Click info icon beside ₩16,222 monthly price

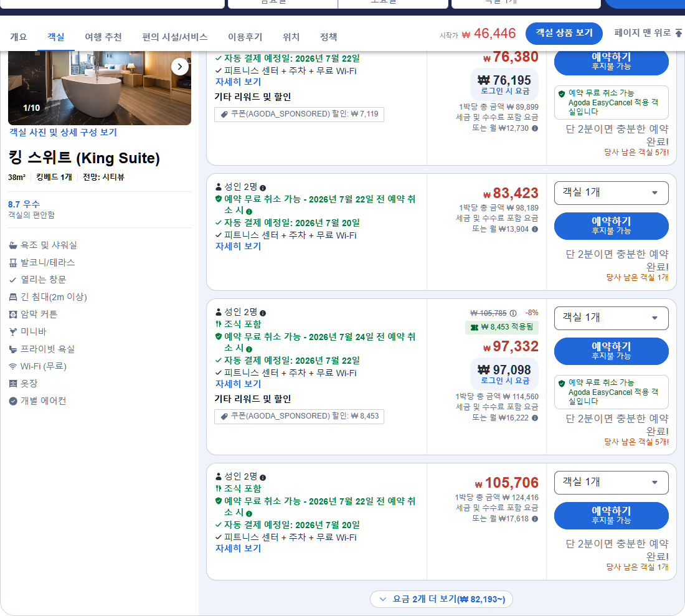[535, 418]
